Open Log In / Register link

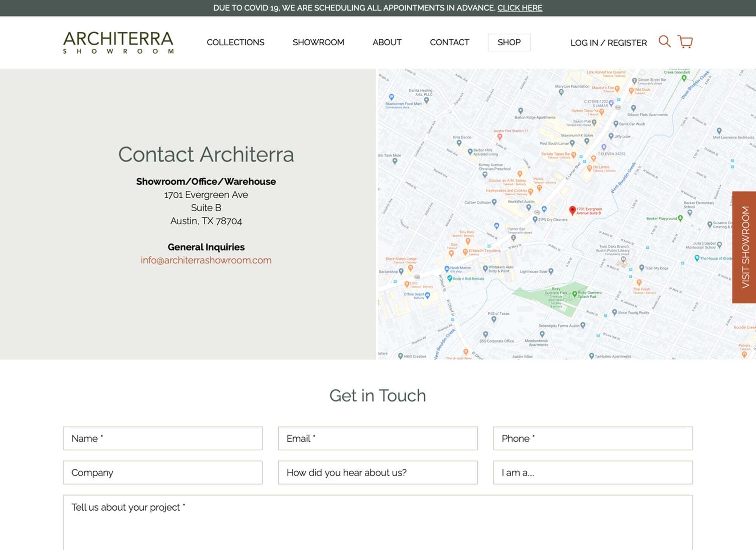[609, 43]
